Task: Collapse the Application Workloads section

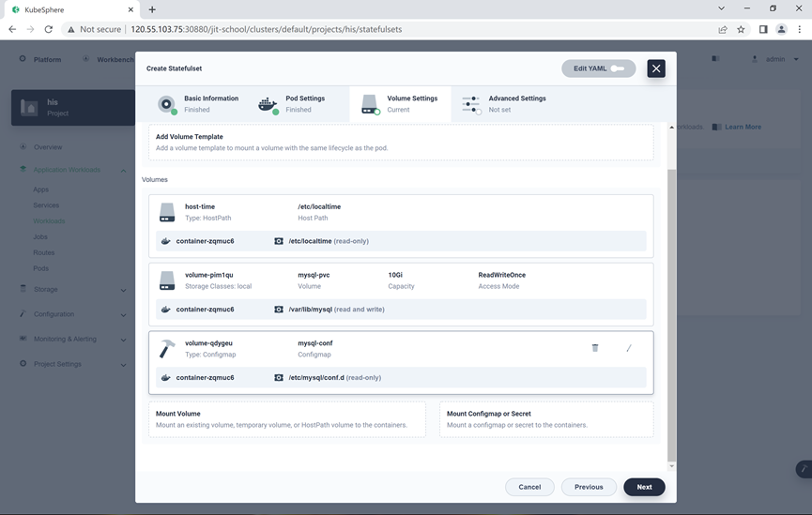Action: click(x=123, y=171)
